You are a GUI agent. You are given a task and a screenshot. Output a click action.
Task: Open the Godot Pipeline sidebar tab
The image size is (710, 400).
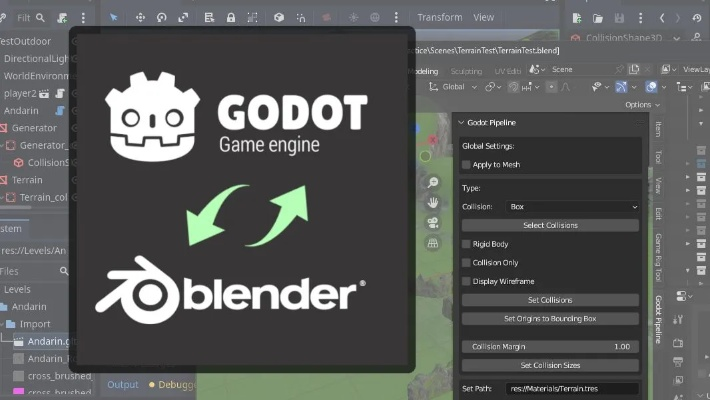[658, 319]
